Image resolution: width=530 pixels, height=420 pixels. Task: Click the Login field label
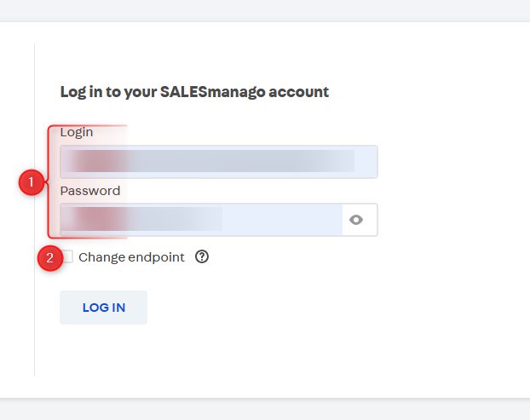(77, 132)
